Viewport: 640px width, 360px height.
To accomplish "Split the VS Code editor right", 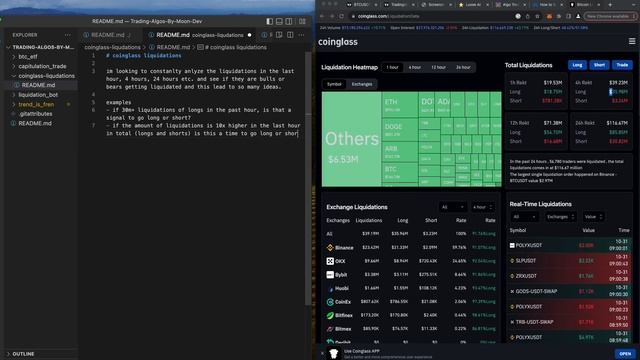I will tap(290, 35).
